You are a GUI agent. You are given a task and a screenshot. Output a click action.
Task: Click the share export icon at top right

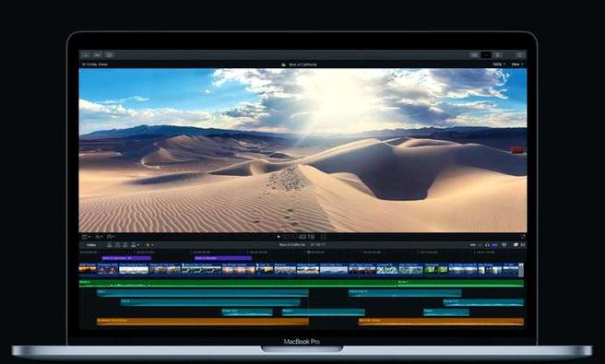tap(519, 55)
